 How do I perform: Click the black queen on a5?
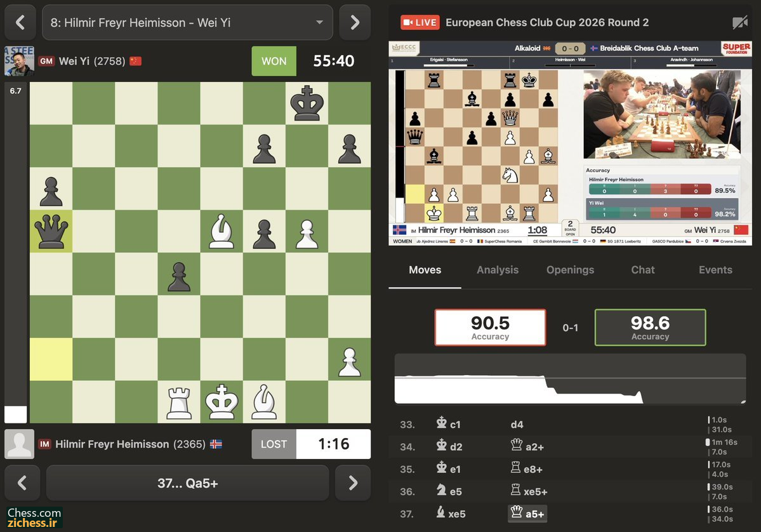(x=51, y=231)
